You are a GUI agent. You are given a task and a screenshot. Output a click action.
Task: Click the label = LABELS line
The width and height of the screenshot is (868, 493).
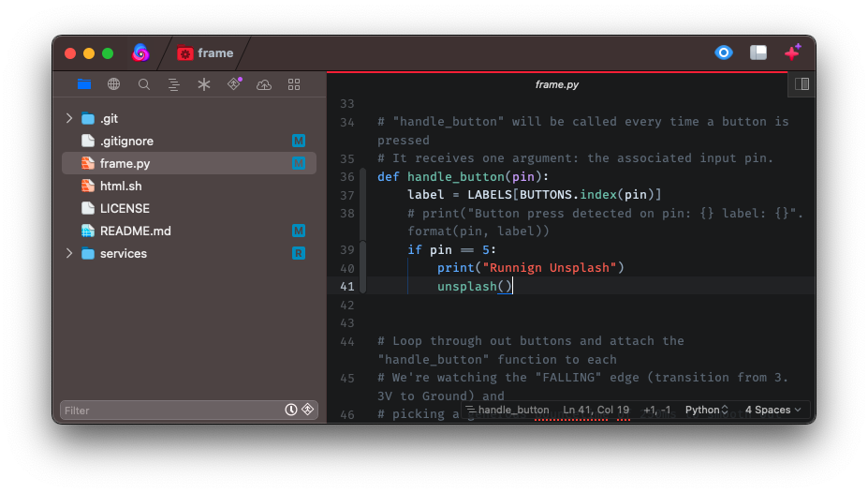click(535, 195)
